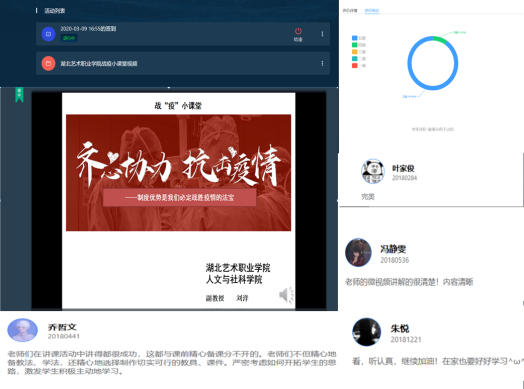Open the blue sign-in activity icon
The width and height of the screenshot is (524, 389).
(48, 34)
